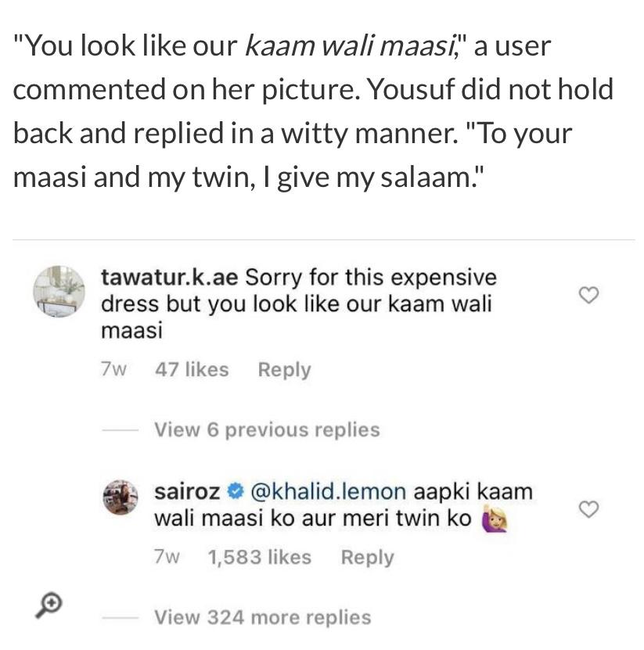
Task: View the 1,583 likes list
Action: tap(260, 557)
